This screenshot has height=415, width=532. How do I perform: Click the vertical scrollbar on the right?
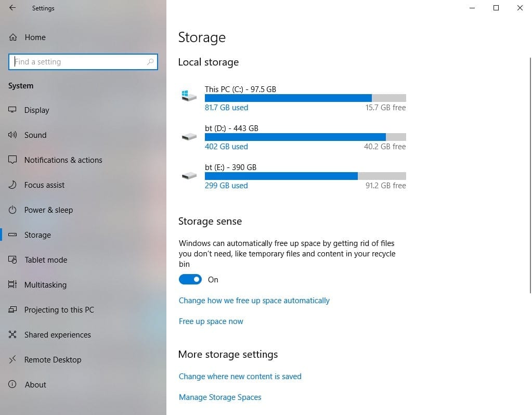click(x=530, y=175)
